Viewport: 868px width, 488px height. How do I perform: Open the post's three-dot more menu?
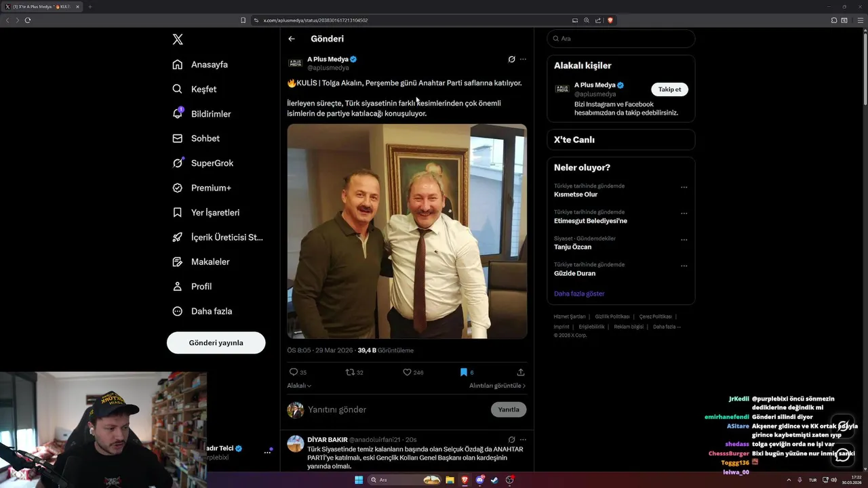[523, 59]
